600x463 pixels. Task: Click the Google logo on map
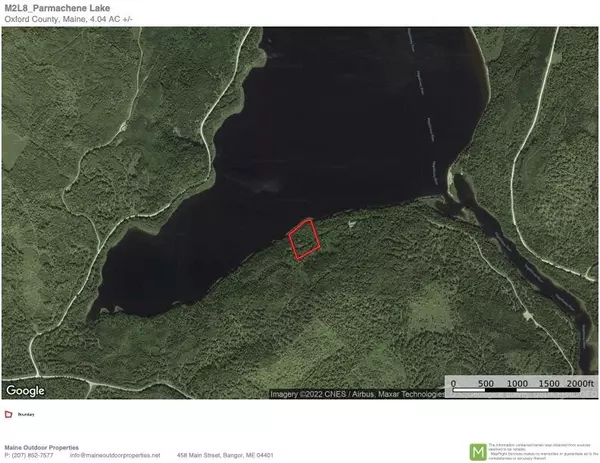click(x=25, y=391)
